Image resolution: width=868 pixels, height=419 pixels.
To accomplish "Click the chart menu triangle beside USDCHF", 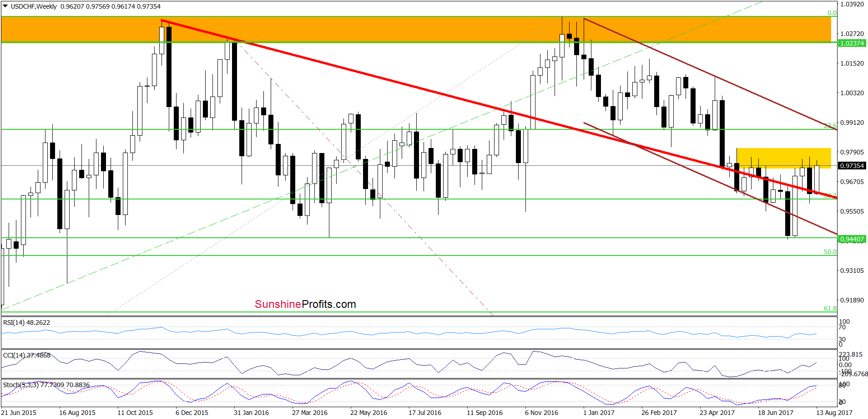I will click(5, 6).
